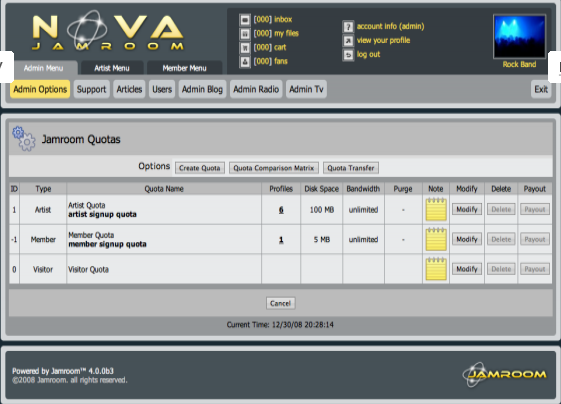Screen dimensions: 561x404
Task: Click the fans icon
Action: tap(245, 62)
